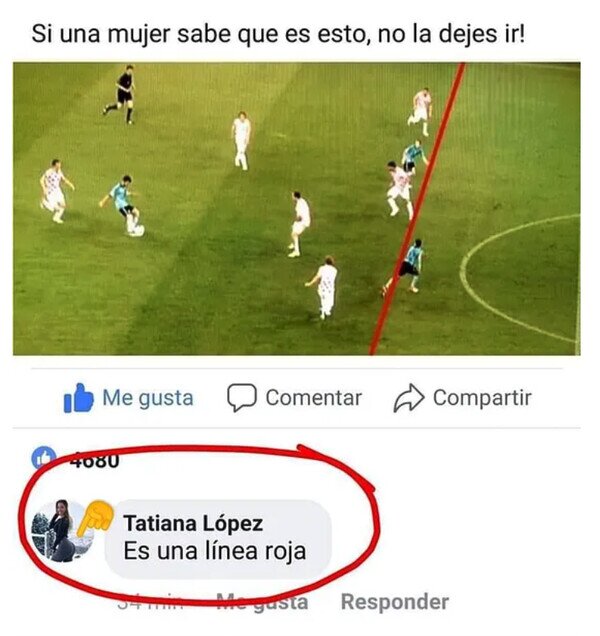Click the yellow pointing hand emoji
Screen dimensions: 600x636
click(x=95, y=517)
